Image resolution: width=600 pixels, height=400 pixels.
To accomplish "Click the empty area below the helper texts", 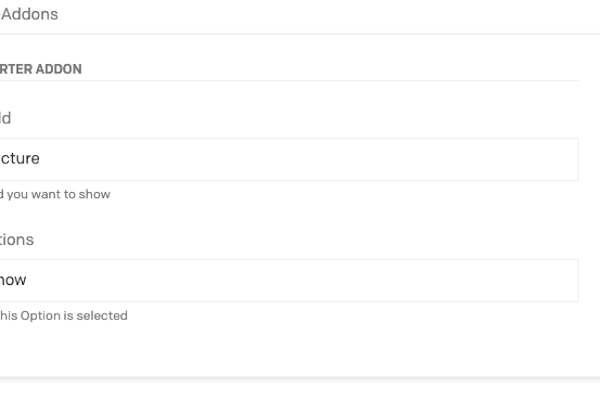I will pyautogui.click(x=300, y=348).
